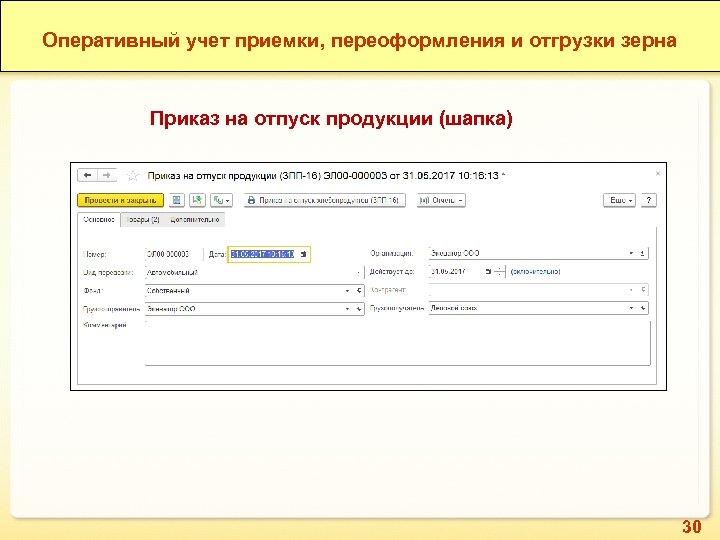
Task: Close the document form with the X
Action: (658, 174)
